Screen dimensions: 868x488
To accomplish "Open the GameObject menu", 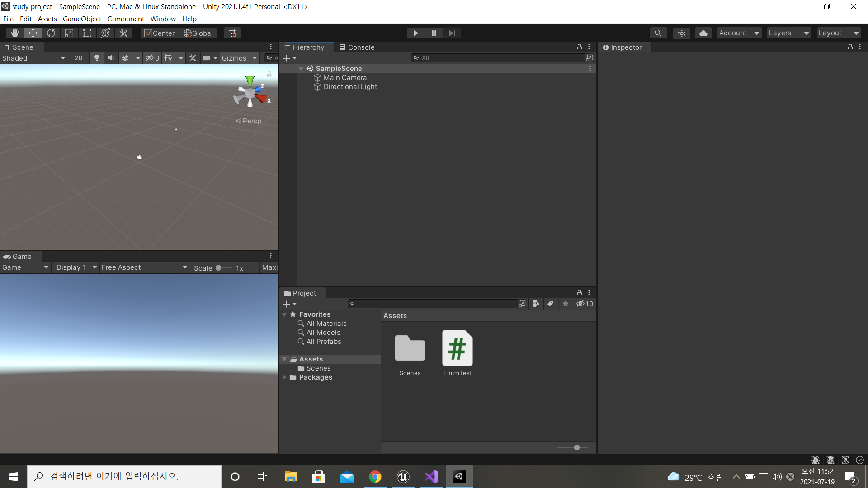I will [82, 19].
